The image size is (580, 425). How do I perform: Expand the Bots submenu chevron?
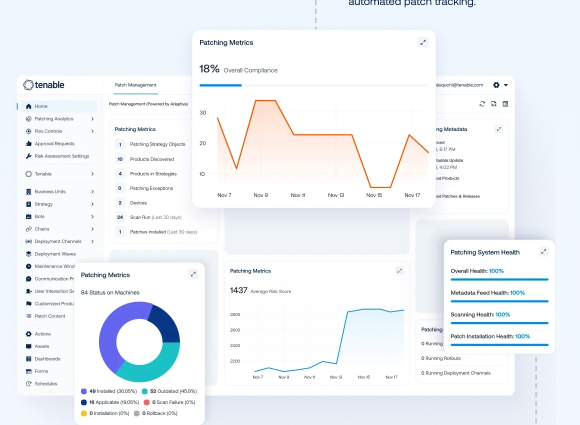(92, 216)
